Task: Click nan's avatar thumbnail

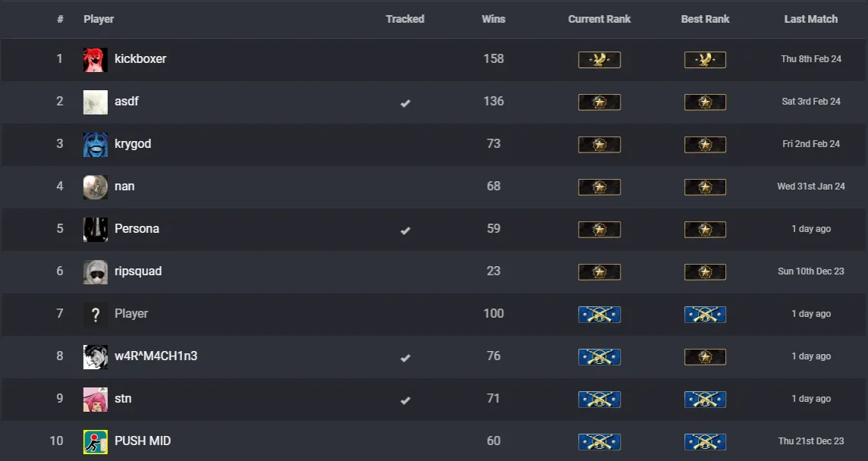Action: pyautogui.click(x=96, y=187)
